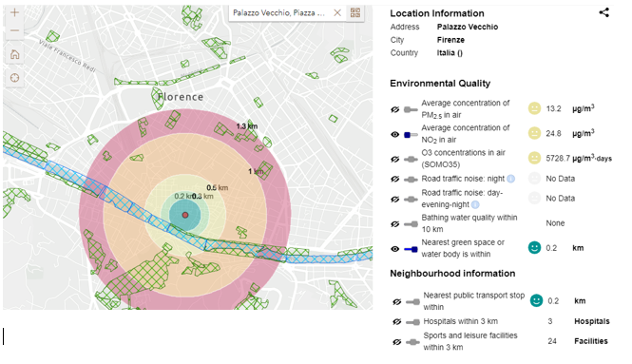Zoom in on the map
The image size is (632, 364).
click(x=14, y=12)
